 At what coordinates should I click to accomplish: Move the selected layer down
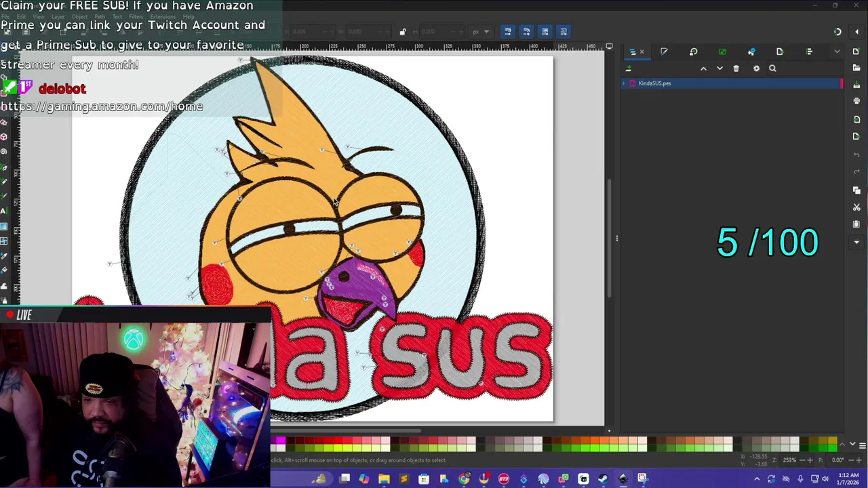pyautogui.click(x=719, y=68)
